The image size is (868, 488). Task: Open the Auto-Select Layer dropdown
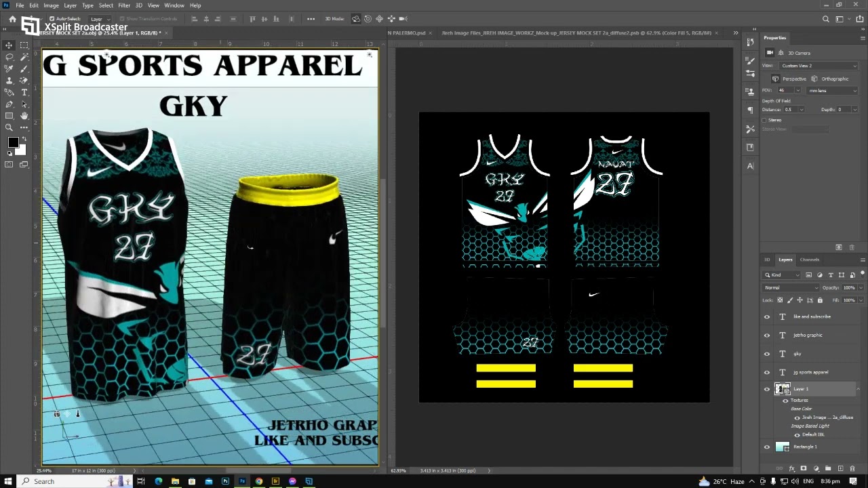pos(101,19)
